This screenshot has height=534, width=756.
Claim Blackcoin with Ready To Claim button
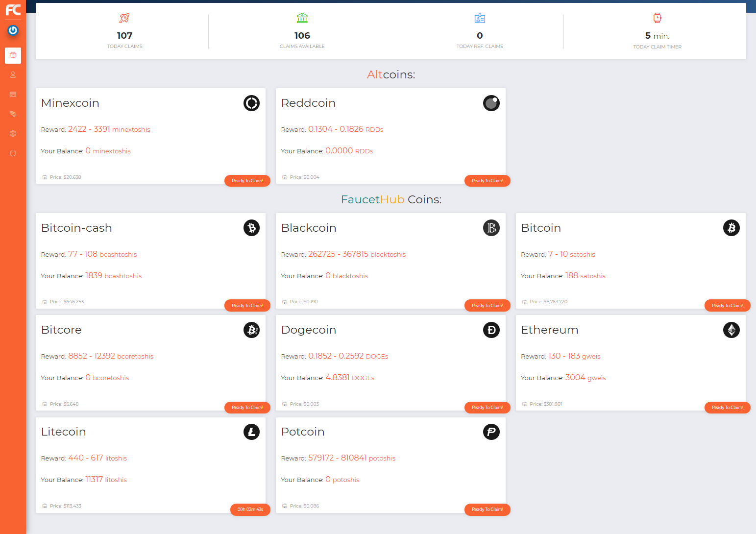coord(488,306)
